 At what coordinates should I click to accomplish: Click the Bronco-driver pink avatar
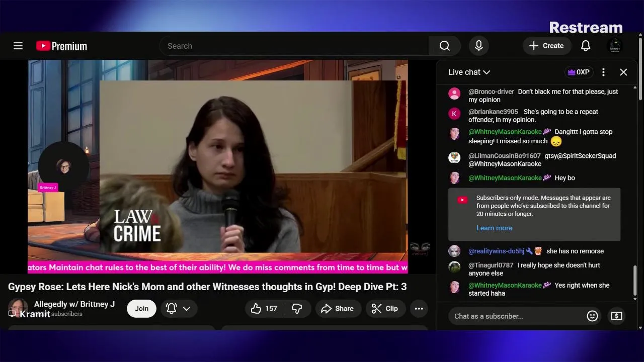[x=454, y=94]
